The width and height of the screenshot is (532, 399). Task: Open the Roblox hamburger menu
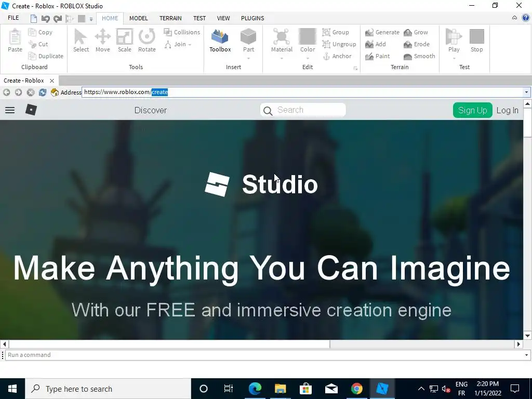(x=10, y=110)
